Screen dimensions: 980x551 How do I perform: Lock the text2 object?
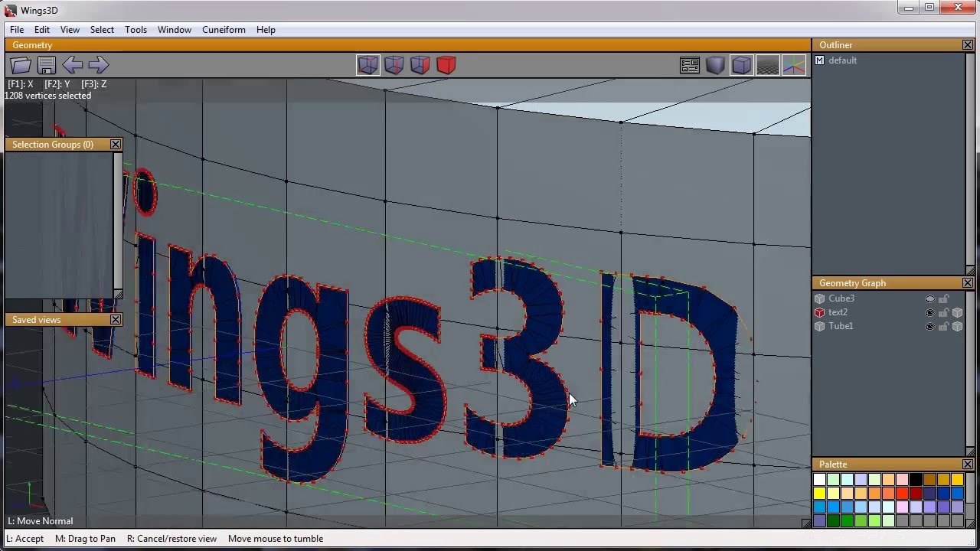(944, 312)
